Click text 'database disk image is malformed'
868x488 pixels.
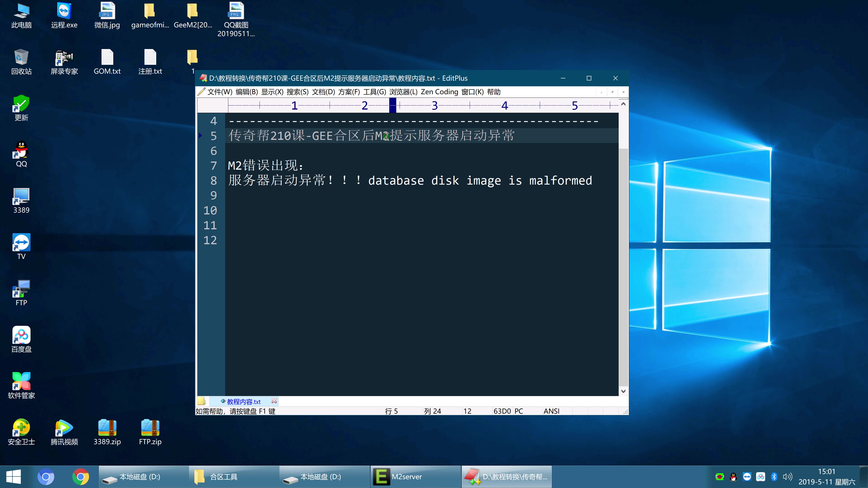(x=480, y=181)
